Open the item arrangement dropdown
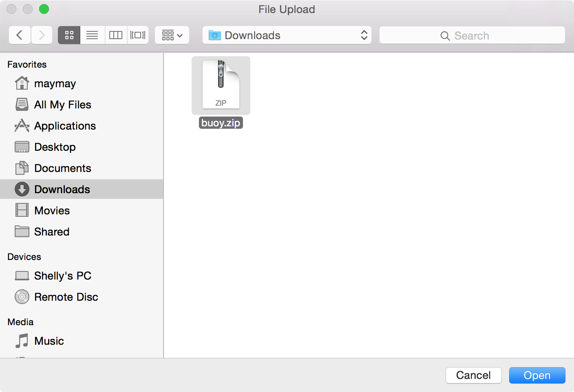The height and width of the screenshot is (392, 574). (x=172, y=35)
